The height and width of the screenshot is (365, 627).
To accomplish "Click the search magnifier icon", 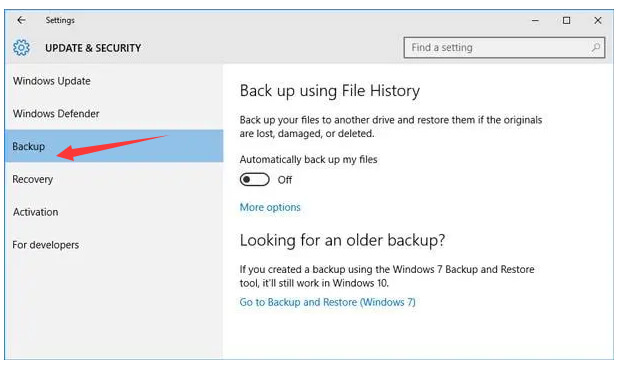I will pos(595,48).
